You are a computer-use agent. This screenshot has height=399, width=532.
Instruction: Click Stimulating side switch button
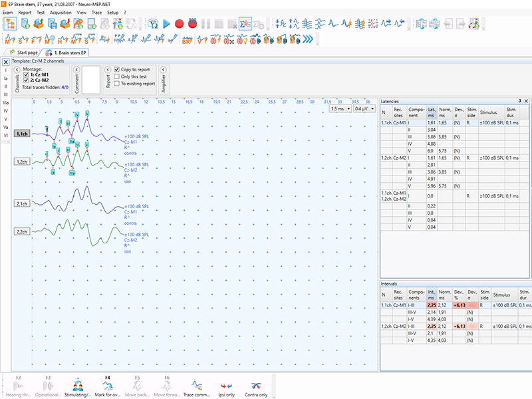click(78, 387)
